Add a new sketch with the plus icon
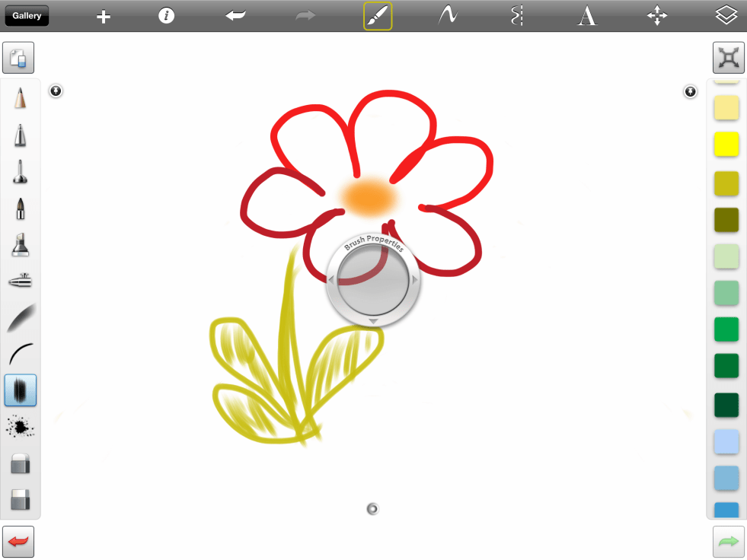 104,17
